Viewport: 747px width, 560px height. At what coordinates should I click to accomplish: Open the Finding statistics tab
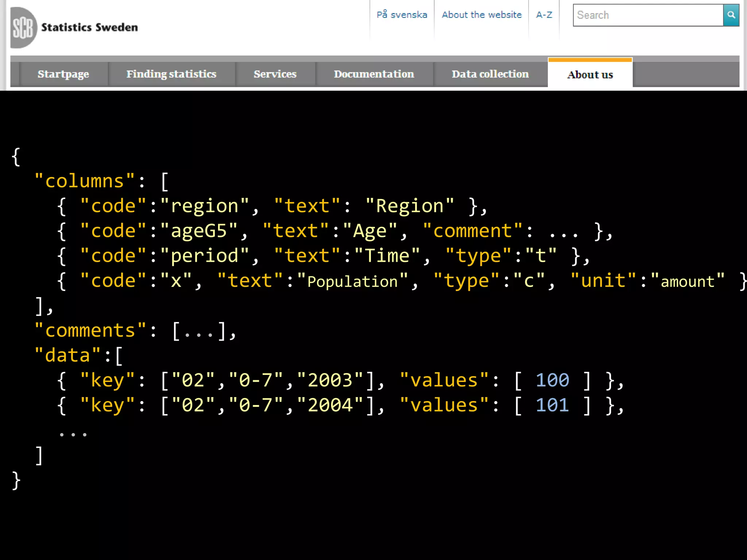point(171,74)
